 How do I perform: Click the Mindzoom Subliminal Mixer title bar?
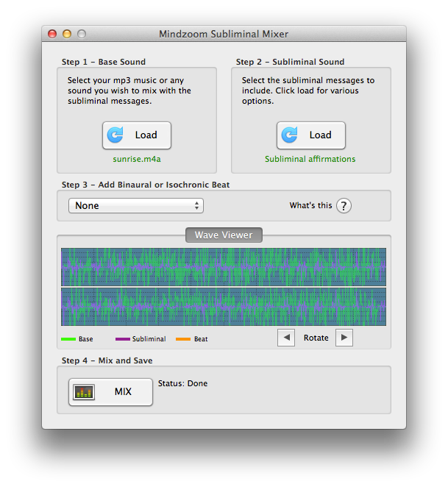tap(224, 34)
